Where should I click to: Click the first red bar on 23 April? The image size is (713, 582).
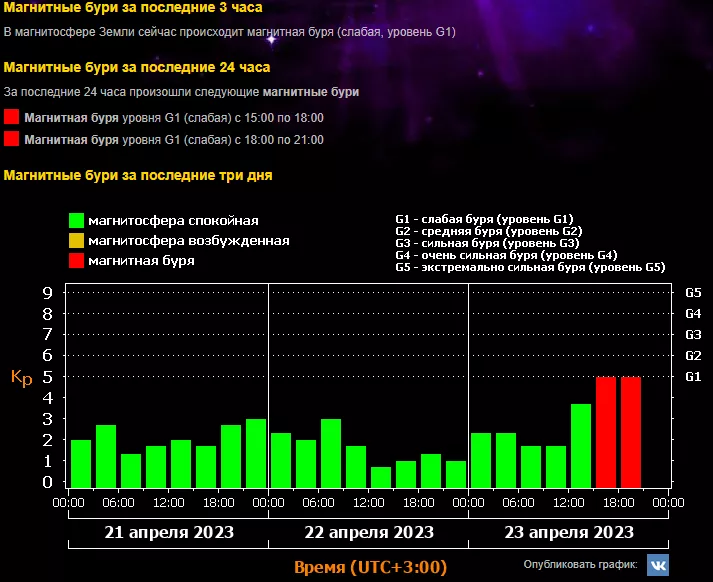[606, 431]
